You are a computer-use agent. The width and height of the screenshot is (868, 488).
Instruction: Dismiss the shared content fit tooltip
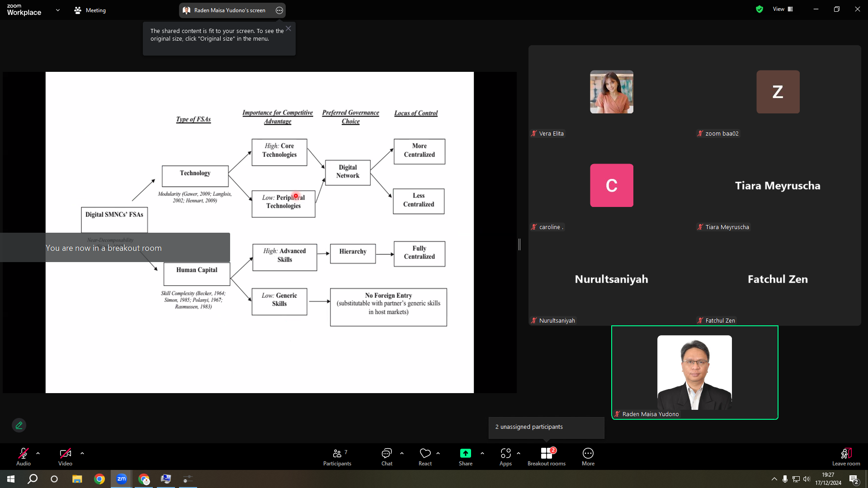(288, 28)
